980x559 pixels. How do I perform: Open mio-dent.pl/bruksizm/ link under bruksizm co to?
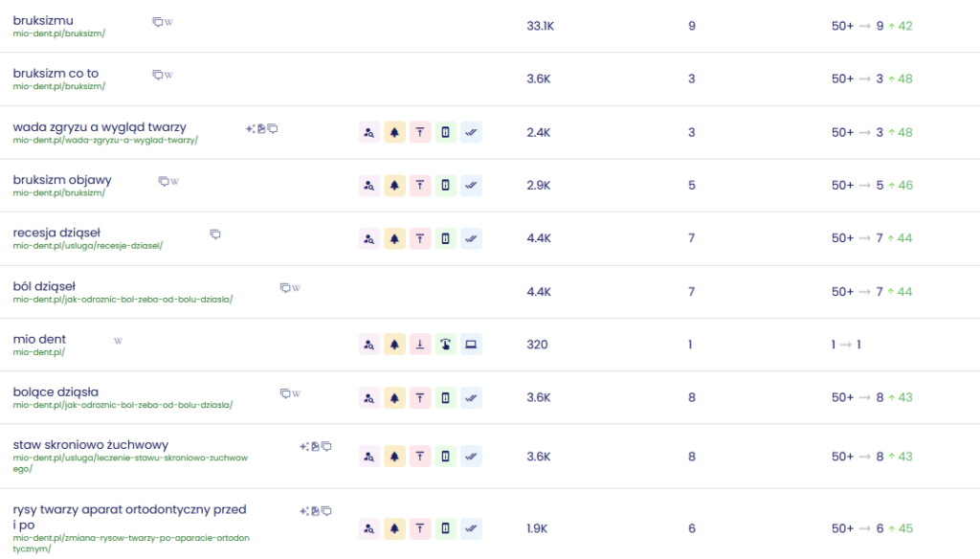[59, 86]
